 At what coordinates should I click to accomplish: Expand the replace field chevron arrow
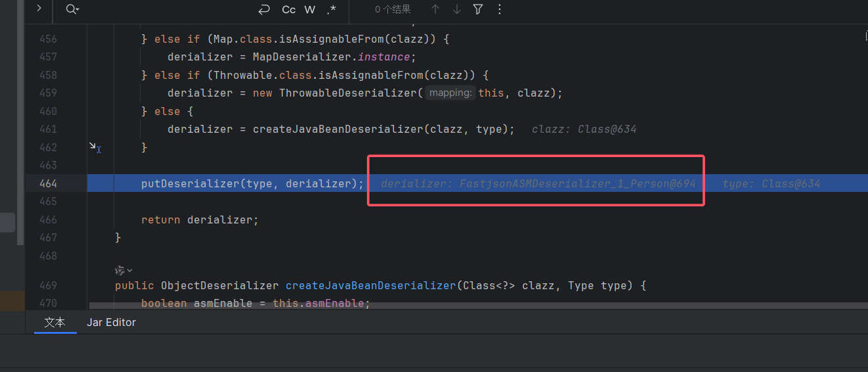click(x=39, y=9)
